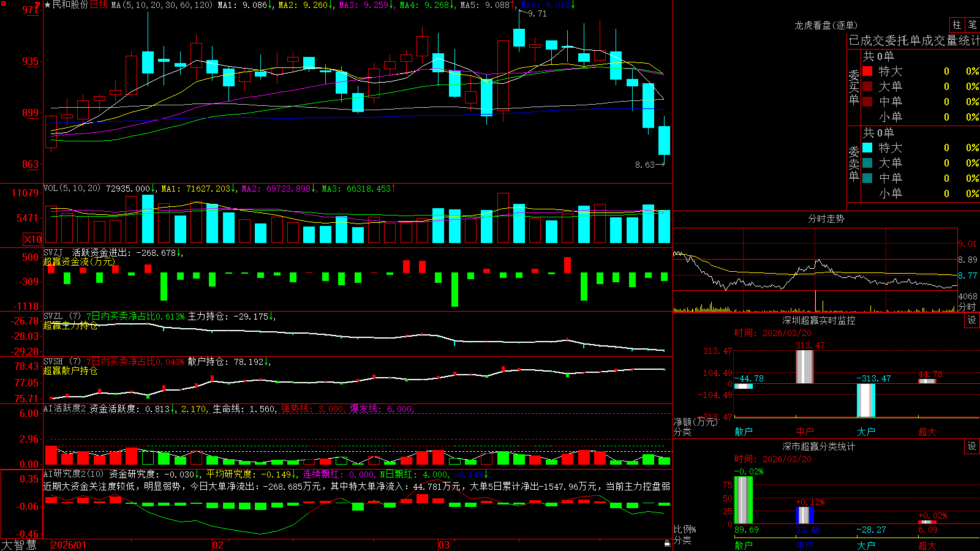Click the 散户持仓: 78.192 value

click(226, 362)
